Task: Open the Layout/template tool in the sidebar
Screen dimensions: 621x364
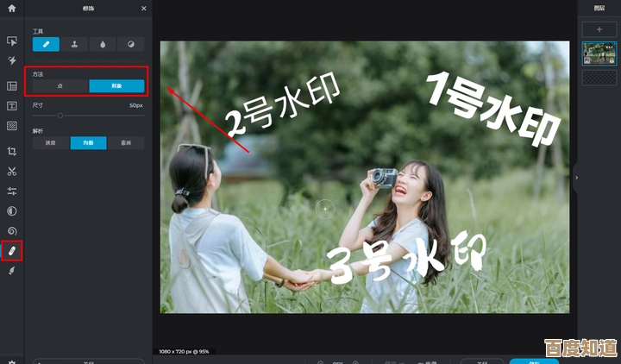Action: pos(12,86)
